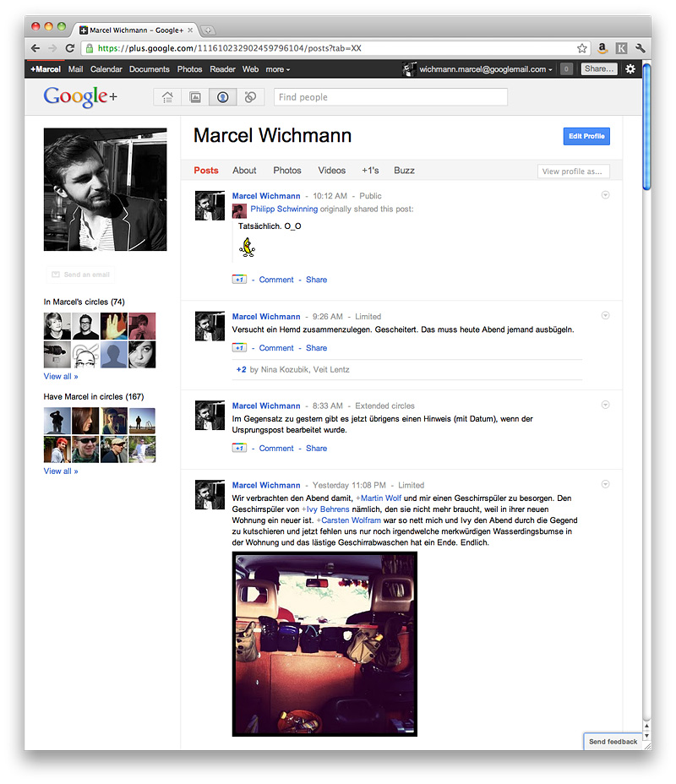Screen dimensions: 676x784
Task: Reload the page
Action: click(70, 48)
